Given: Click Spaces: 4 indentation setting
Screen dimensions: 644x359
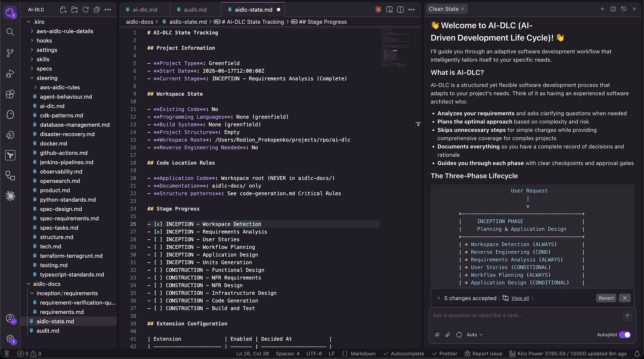Looking at the screenshot, I should [288, 354].
